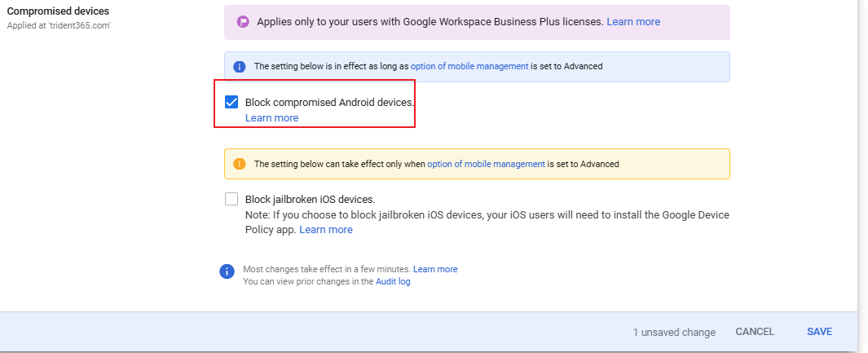Click the '1 unsaved change' status text
The image size is (868, 353).
[674, 333]
